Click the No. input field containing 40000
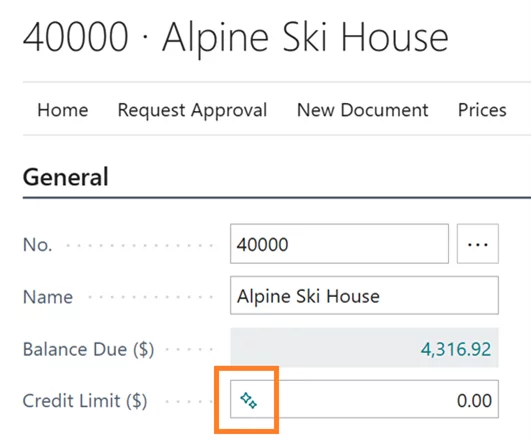531x441 pixels. (x=339, y=244)
